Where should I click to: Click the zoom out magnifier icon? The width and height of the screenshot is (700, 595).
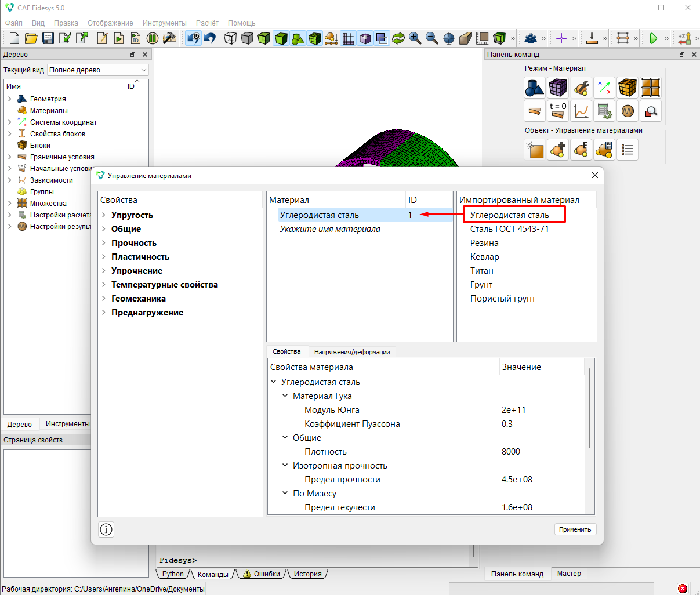pyautogui.click(x=432, y=38)
